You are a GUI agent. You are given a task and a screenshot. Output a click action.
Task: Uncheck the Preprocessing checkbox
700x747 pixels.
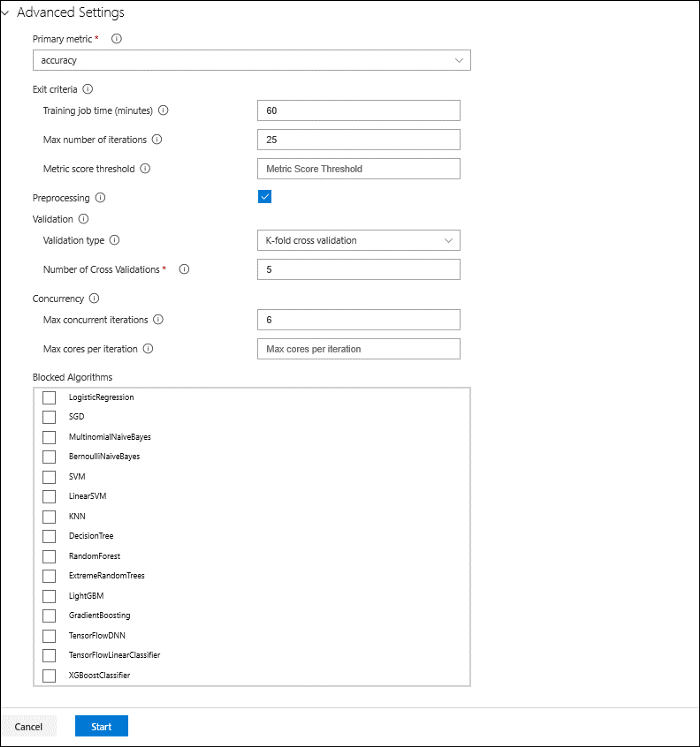coord(264,196)
